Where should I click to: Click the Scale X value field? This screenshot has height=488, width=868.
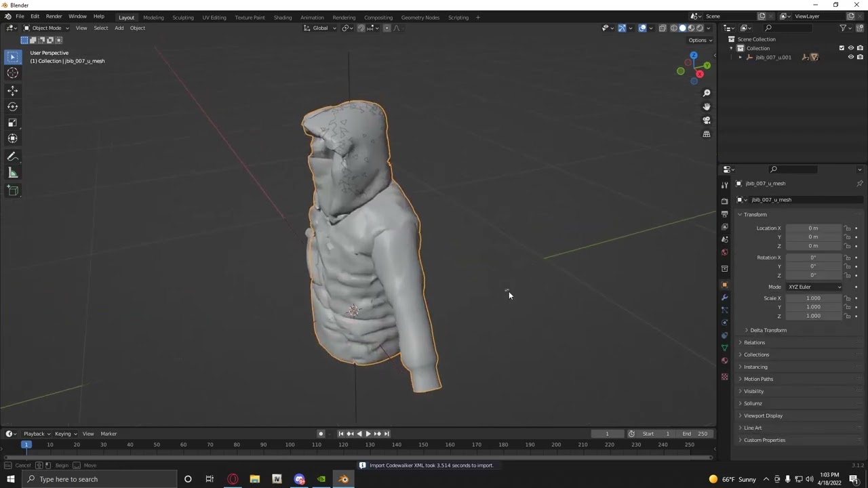point(813,298)
